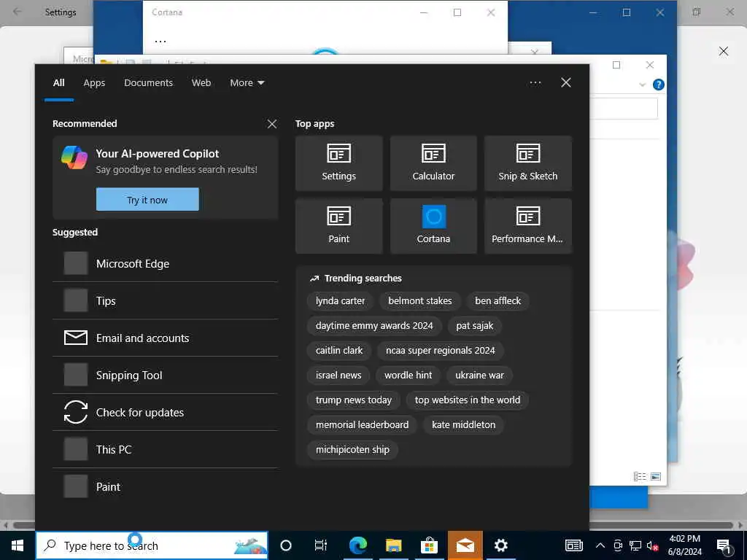Launch Calculator from Top apps
747x560 pixels.
[433, 163]
